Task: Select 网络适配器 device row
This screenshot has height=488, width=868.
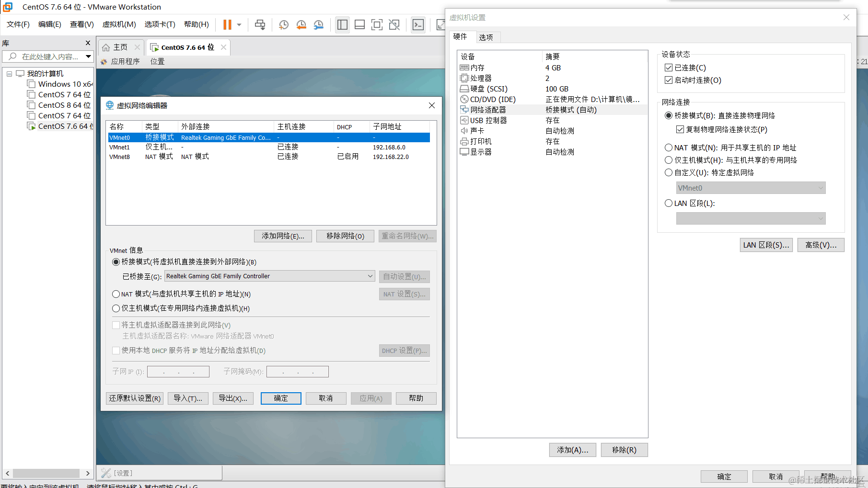Action: click(552, 110)
